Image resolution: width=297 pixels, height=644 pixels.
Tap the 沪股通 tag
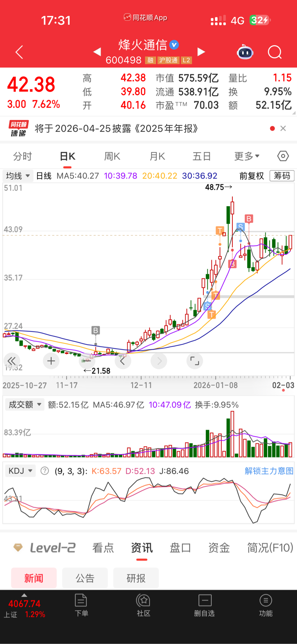[x=168, y=60]
